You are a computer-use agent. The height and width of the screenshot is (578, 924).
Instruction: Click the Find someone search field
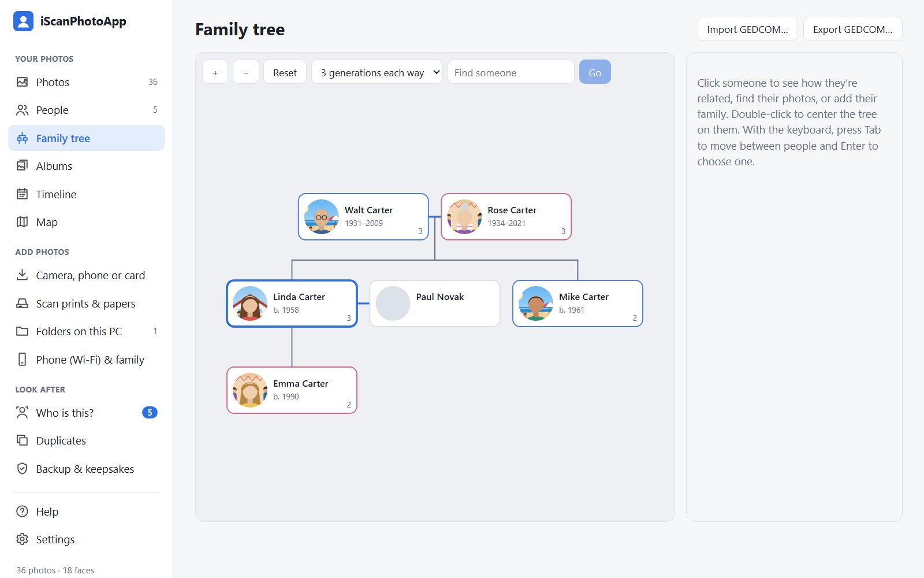point(511,72)
